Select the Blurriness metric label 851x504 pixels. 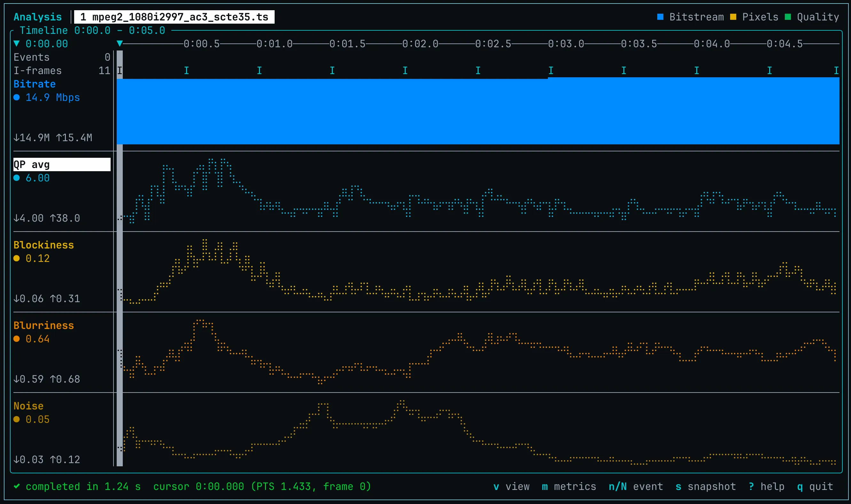pyautogui.click(x=44, y=325)
